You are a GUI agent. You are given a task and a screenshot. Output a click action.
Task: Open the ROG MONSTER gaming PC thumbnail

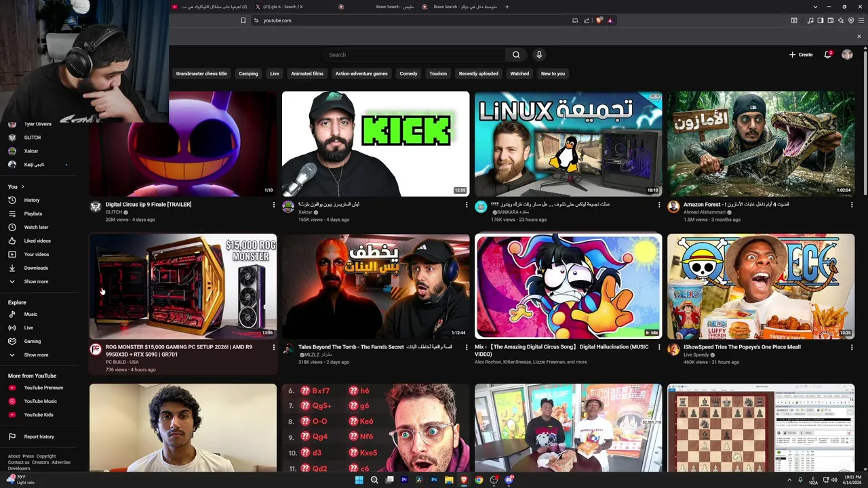coord(183,286)
